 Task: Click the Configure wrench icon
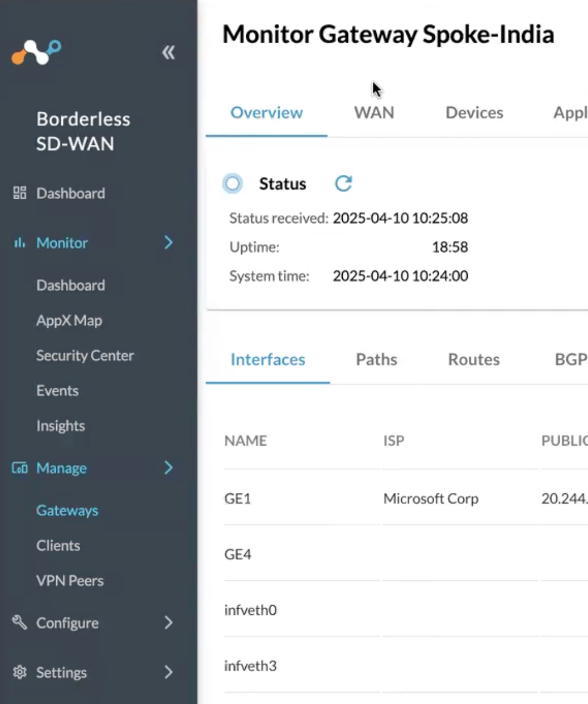20,623
